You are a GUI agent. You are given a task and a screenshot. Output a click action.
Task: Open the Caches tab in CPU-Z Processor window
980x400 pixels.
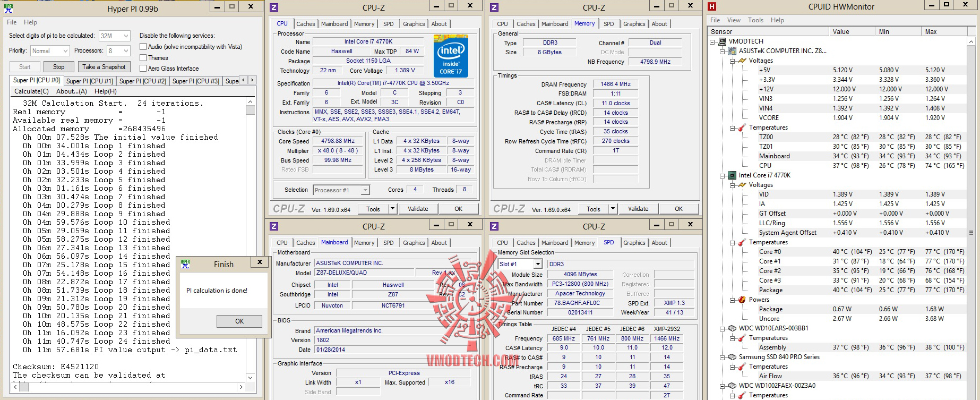306,24
